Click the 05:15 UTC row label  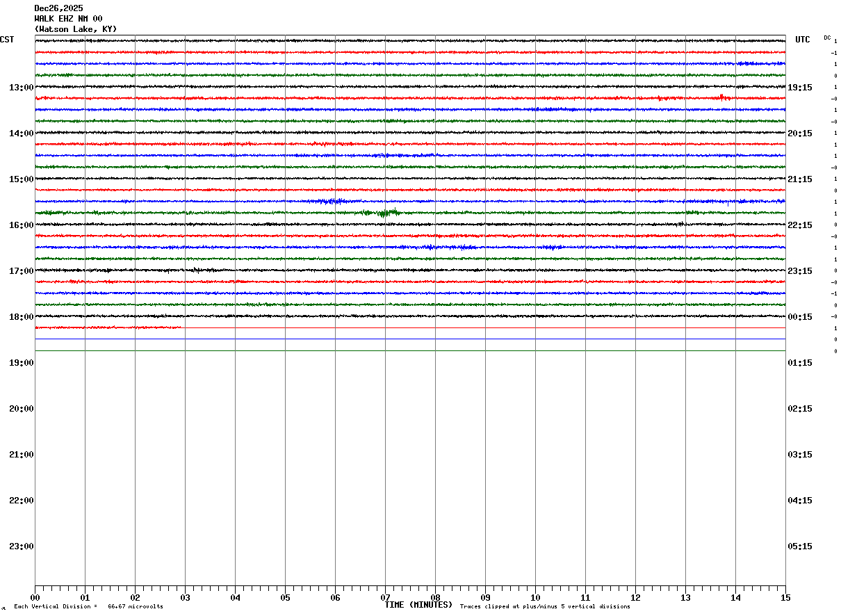(799, 546)
